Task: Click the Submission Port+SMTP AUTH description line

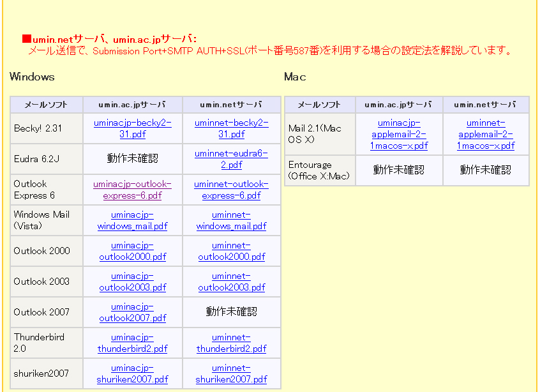Action: tap(269, 51)
